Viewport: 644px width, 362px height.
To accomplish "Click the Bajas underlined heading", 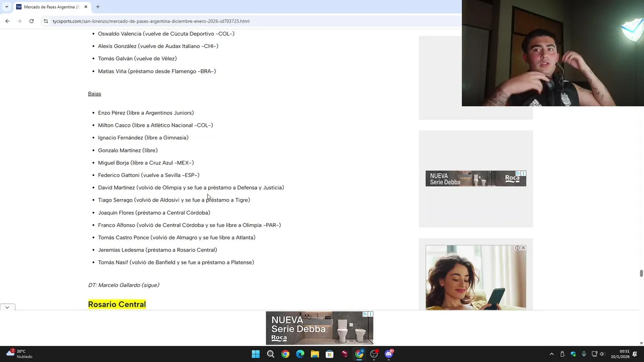I will (x=95, y=94).
